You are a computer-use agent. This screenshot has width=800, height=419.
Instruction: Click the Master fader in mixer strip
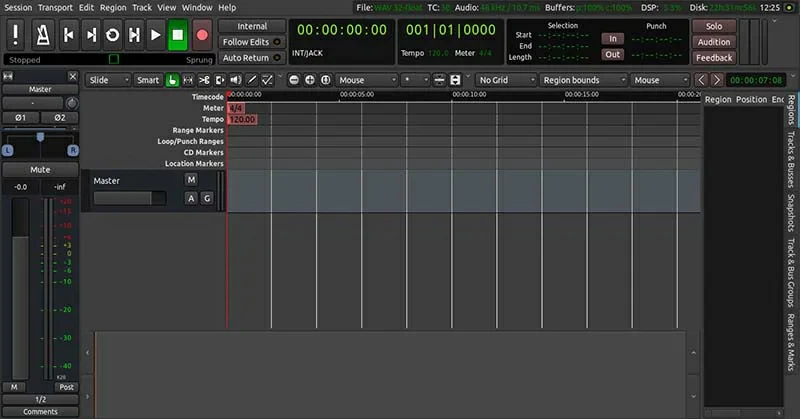pos(20,288)
